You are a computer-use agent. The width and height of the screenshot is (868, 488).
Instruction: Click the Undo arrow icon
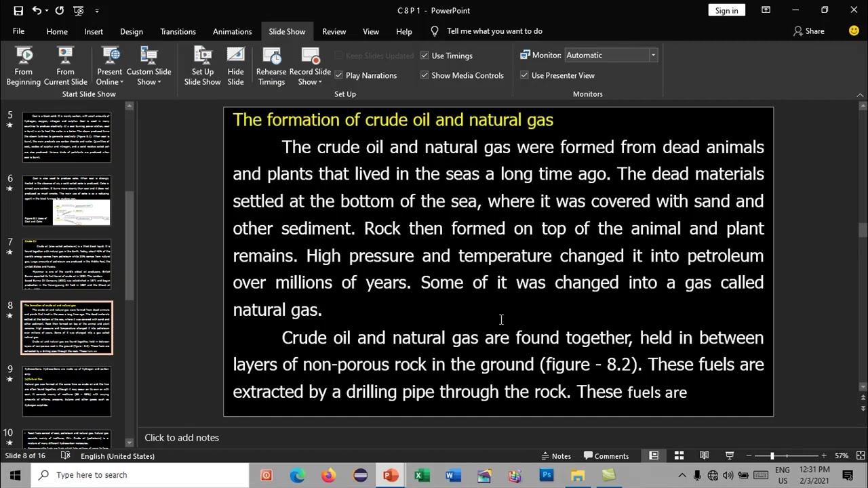36,10
